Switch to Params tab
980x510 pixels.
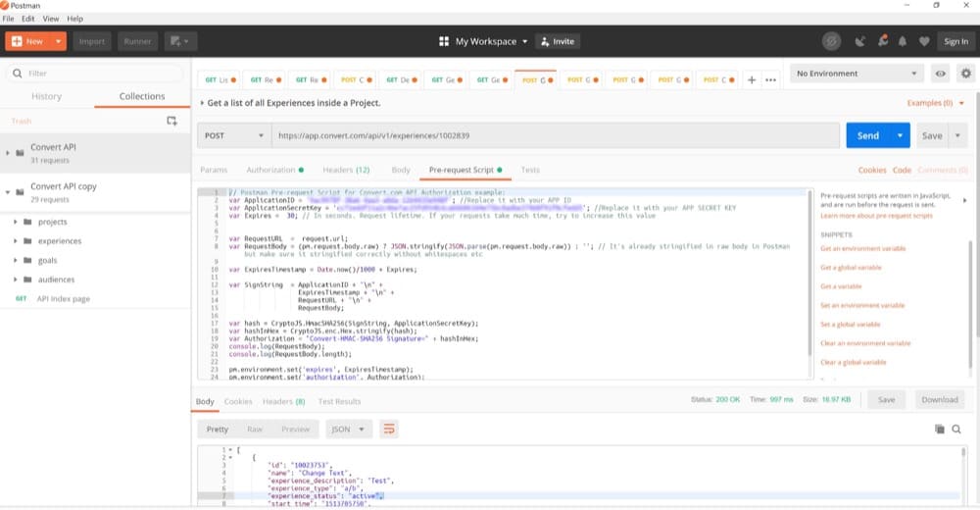214,170
